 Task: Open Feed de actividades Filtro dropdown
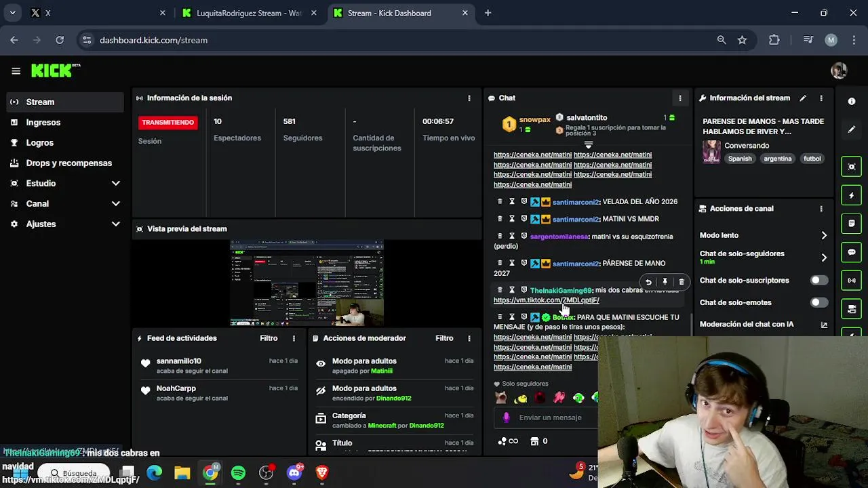[269, 338]
